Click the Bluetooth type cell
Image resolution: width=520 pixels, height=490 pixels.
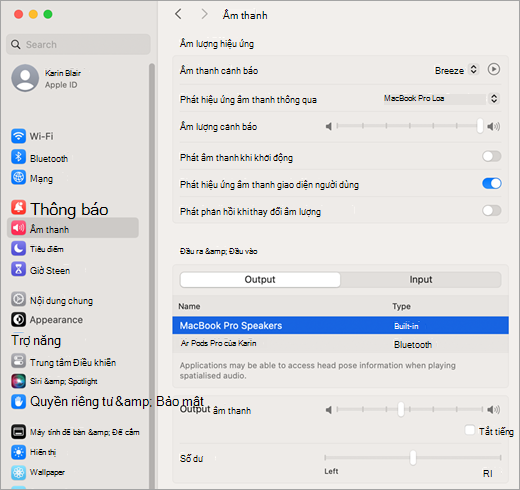point(413,345)
